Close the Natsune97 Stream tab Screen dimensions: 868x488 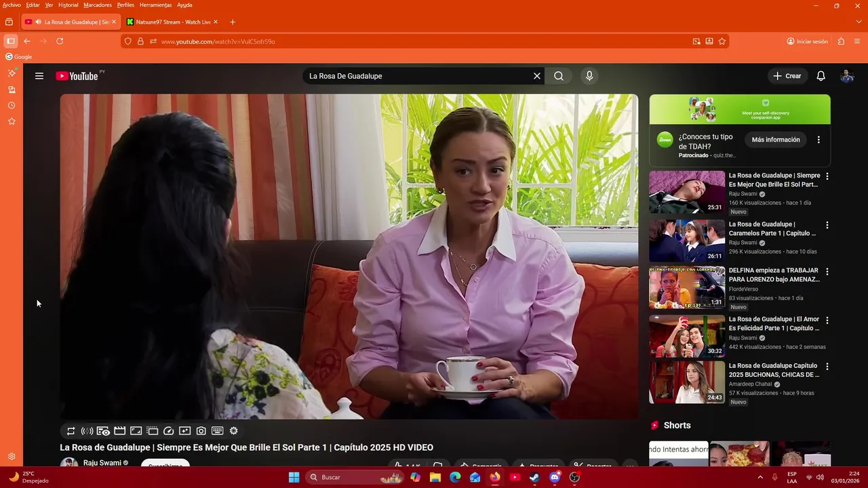216,22
